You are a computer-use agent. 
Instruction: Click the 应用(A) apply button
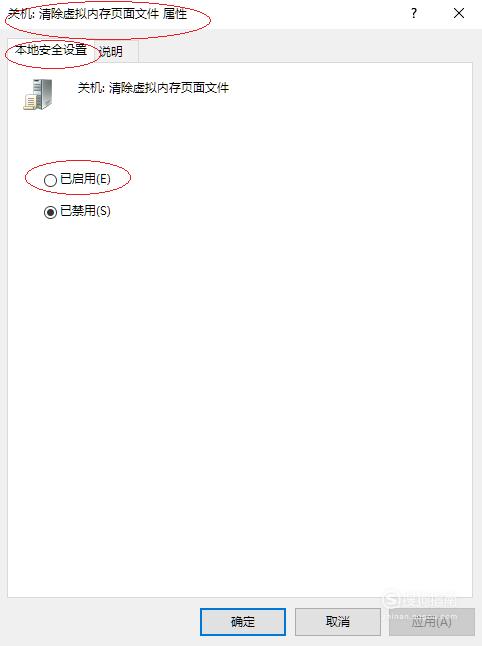431,622
